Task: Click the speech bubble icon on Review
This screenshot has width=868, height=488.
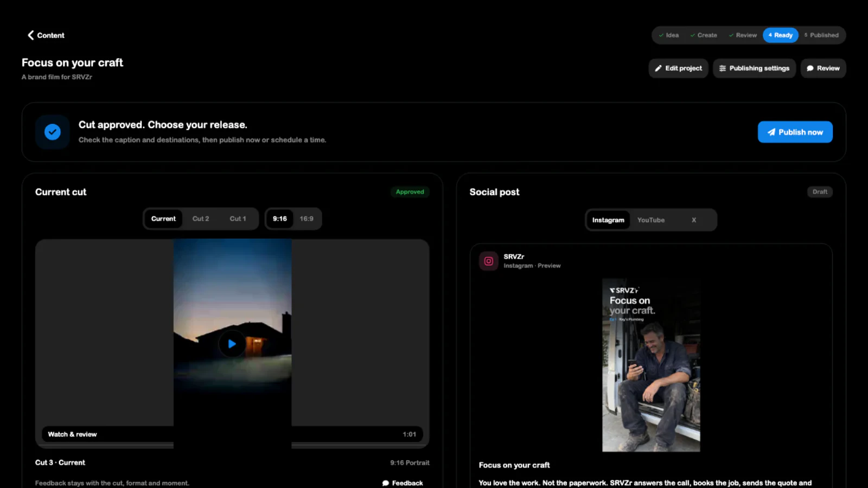Action: click(810, 68)
